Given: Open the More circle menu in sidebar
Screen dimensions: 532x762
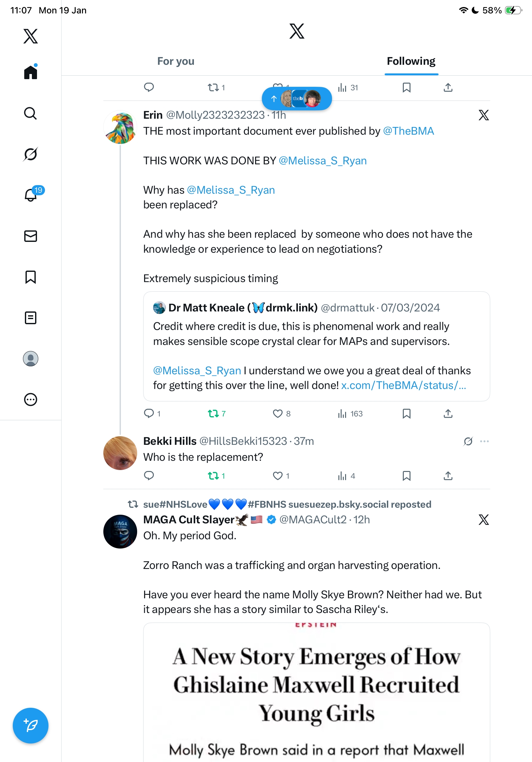Looking at the screenshot, I should (x=30, y=399).
